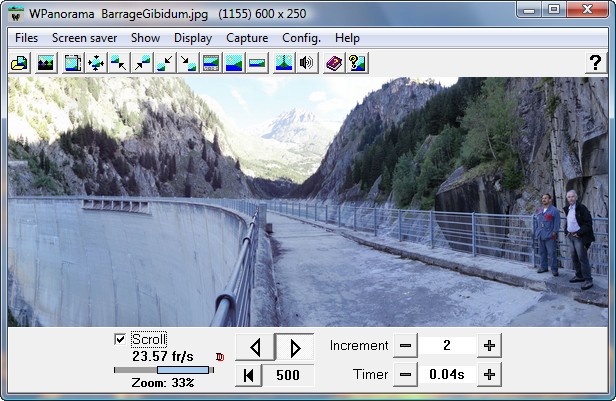
Task: Click the picture with control bar icon
Action: [x=211, y=63]
